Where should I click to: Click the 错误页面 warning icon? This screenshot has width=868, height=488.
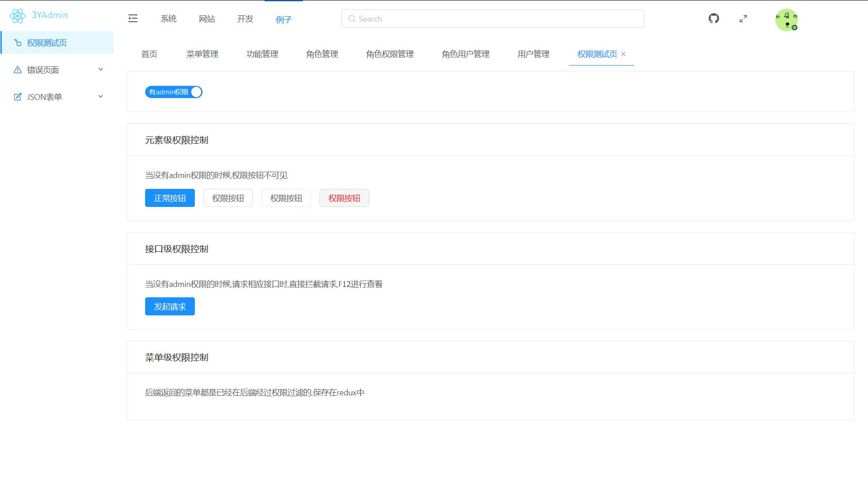pos(18,70)
